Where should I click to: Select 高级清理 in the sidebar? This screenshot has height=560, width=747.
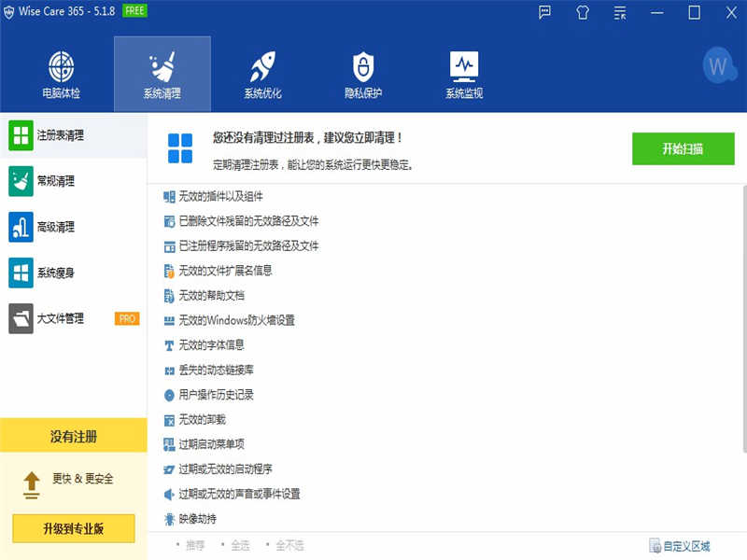pos(74,227)
